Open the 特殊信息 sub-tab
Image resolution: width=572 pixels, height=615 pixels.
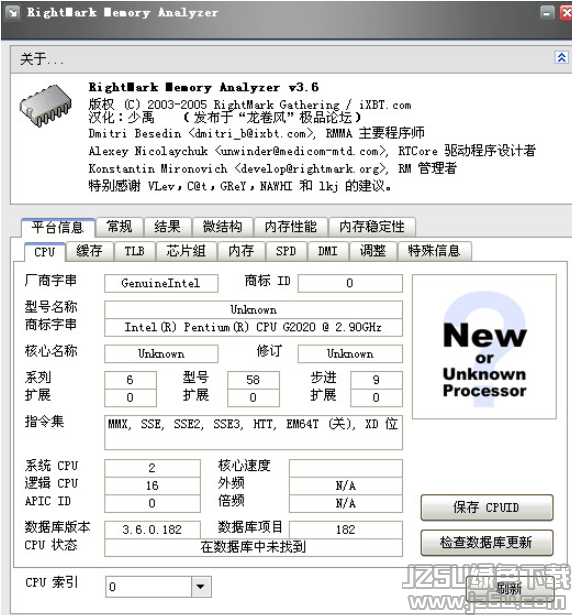[434, 251]
